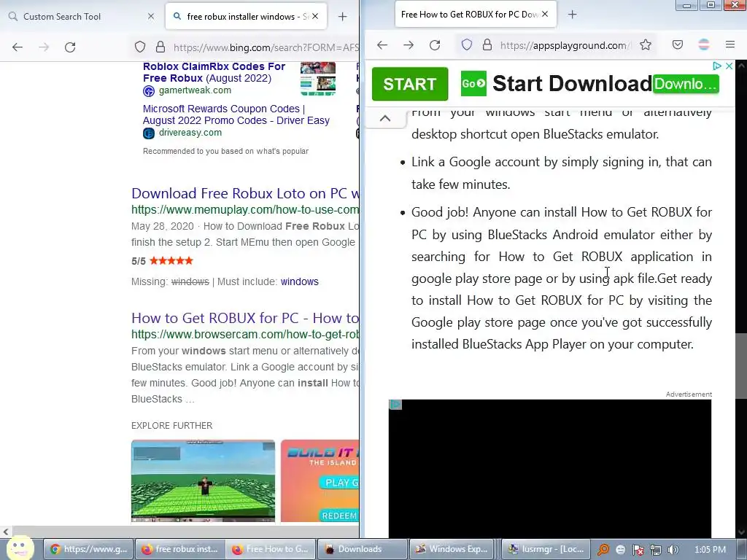Open the memuplay.com result URL

[245, 209]
